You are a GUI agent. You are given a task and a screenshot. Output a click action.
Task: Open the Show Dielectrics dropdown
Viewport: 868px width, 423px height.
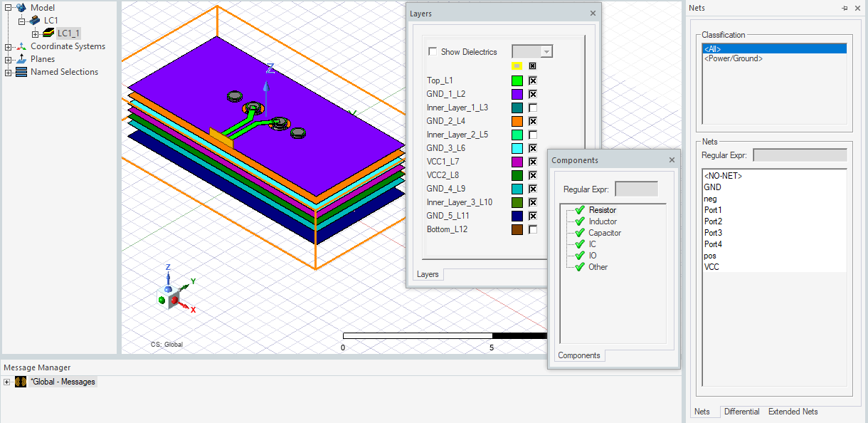pos(546,51)
